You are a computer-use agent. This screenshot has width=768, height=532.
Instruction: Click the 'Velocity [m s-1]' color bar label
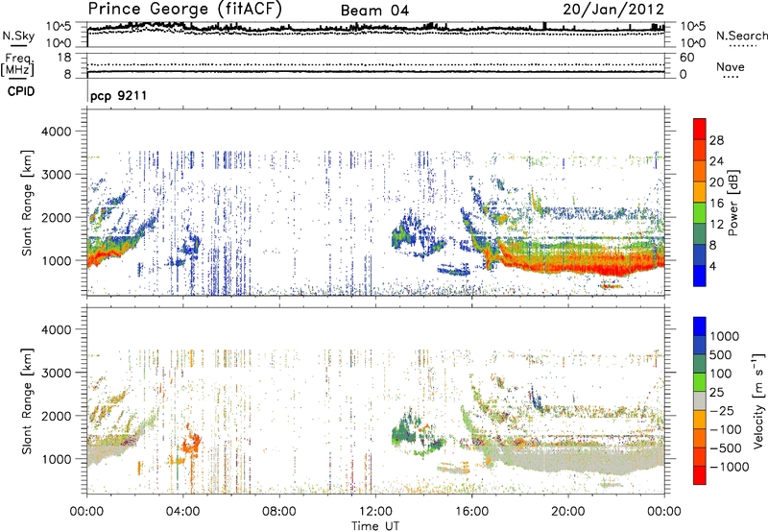point(758,400)
